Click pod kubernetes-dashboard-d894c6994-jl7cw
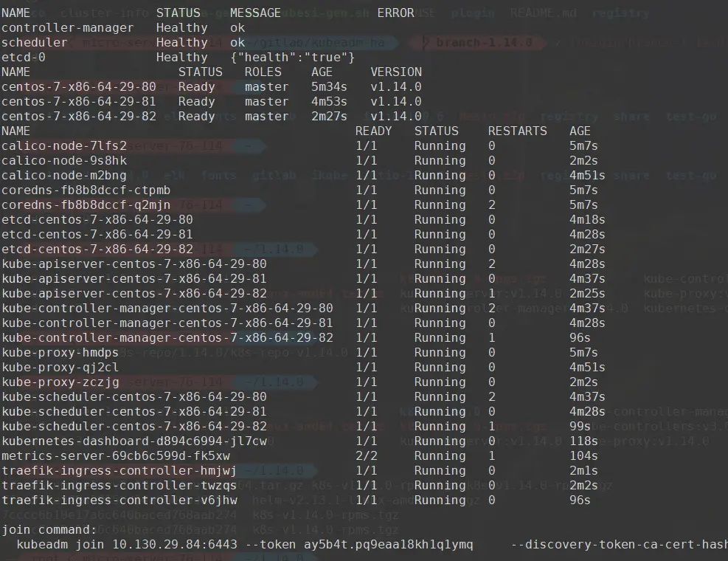 134,441
